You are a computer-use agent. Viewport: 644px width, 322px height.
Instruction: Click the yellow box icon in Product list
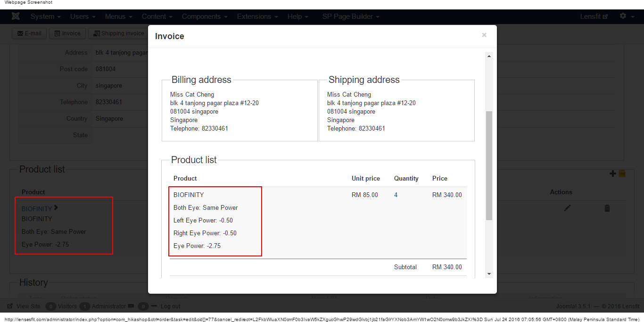pyautogui.click(x=622, y=173)
